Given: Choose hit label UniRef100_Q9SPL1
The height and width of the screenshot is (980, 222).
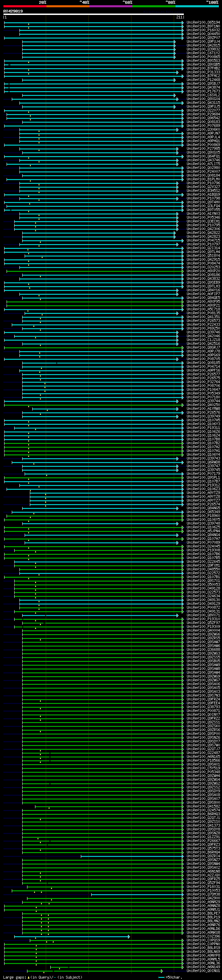Looking at the screenshot, I should (203, 477).
